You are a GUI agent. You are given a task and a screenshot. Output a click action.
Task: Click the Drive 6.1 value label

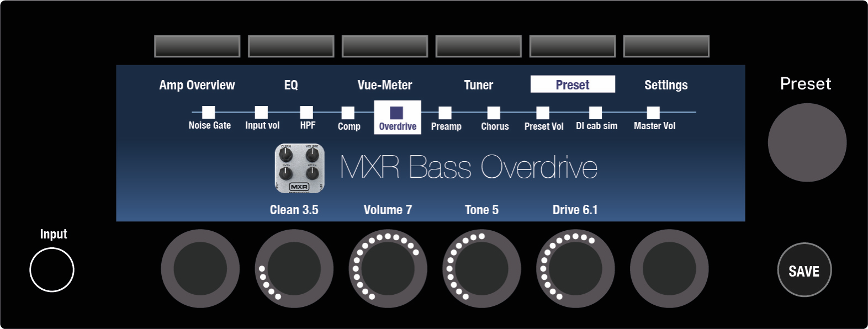coord(575,210)
